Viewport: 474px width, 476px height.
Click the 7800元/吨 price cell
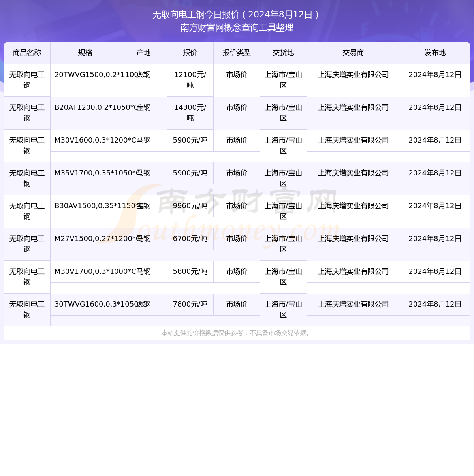tap(190, 304)
